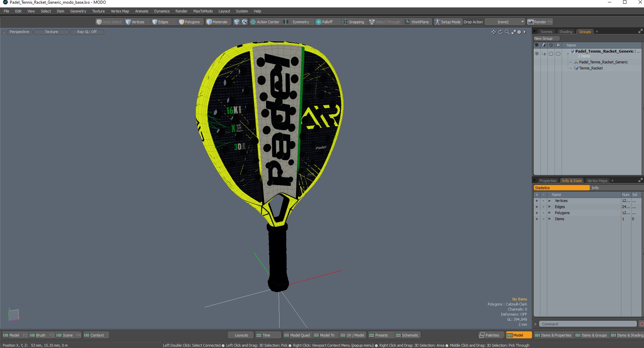Image resolution: width=644 pixels, height=348 pixels.
Task: Click the Center selection mode icon
Action: [x=244, y=22]
